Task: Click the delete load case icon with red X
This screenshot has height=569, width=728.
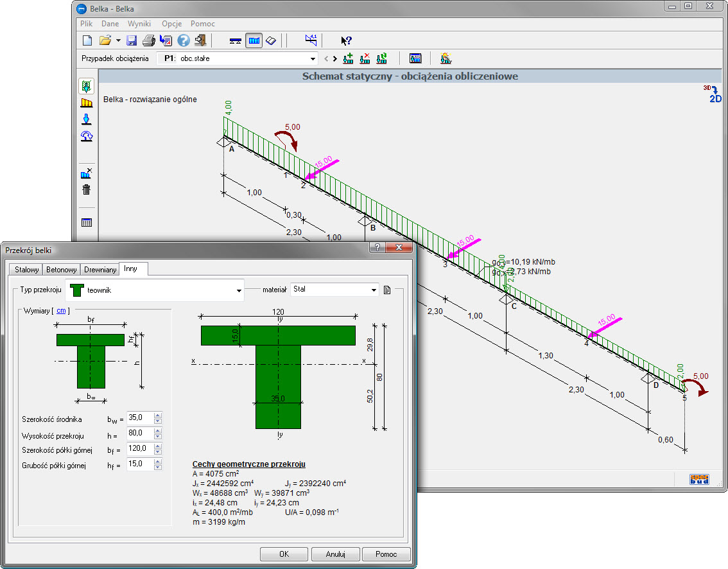Action: click(365, 58)
